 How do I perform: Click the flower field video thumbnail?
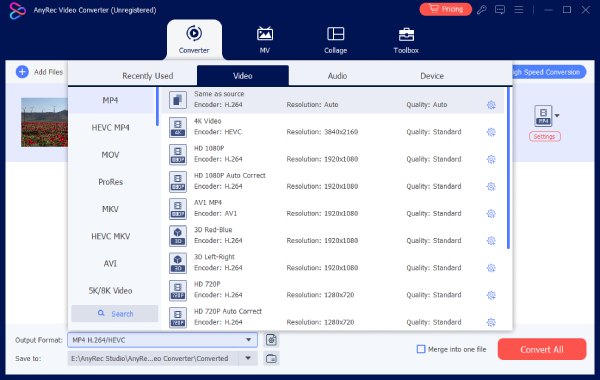pyautogui.click(x=44, y=122)
